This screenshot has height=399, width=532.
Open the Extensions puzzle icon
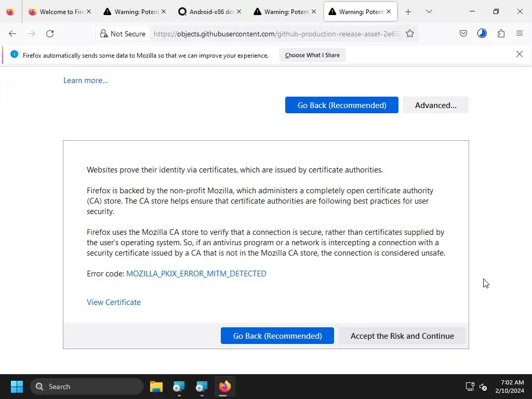click(501, 33)
